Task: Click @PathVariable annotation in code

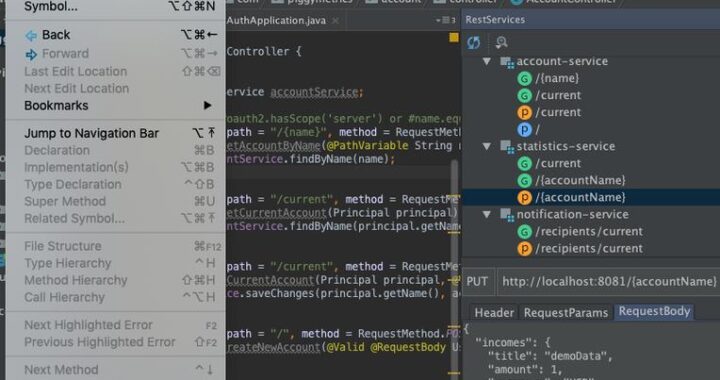Action: pyautogui.click(x=367, y=146)
